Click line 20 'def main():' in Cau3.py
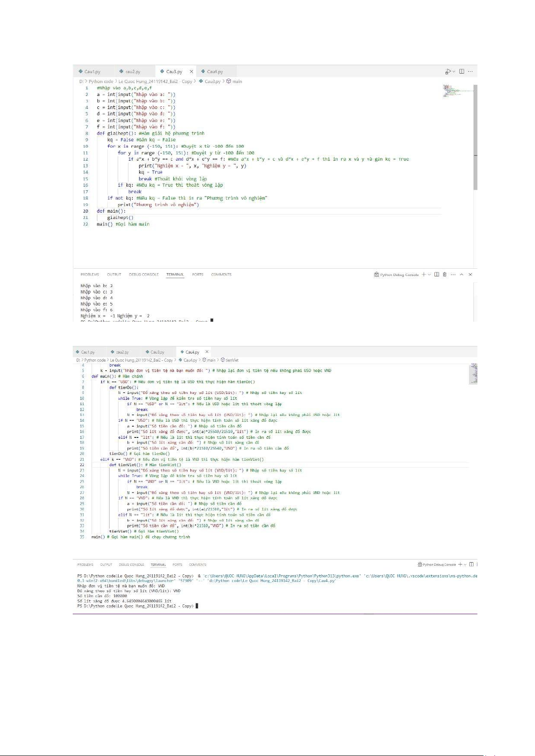Screen dimensions: 535x756 tap(111, 211)
